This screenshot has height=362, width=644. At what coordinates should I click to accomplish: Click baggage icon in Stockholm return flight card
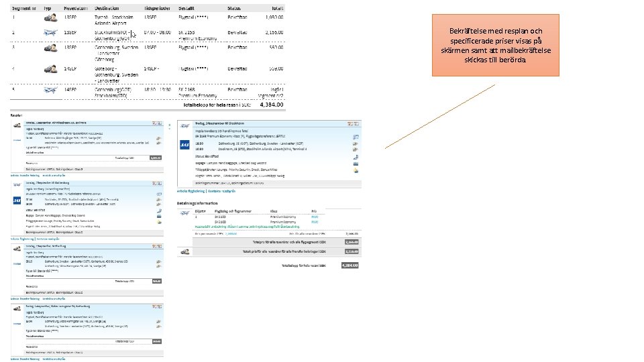(356, 164)
